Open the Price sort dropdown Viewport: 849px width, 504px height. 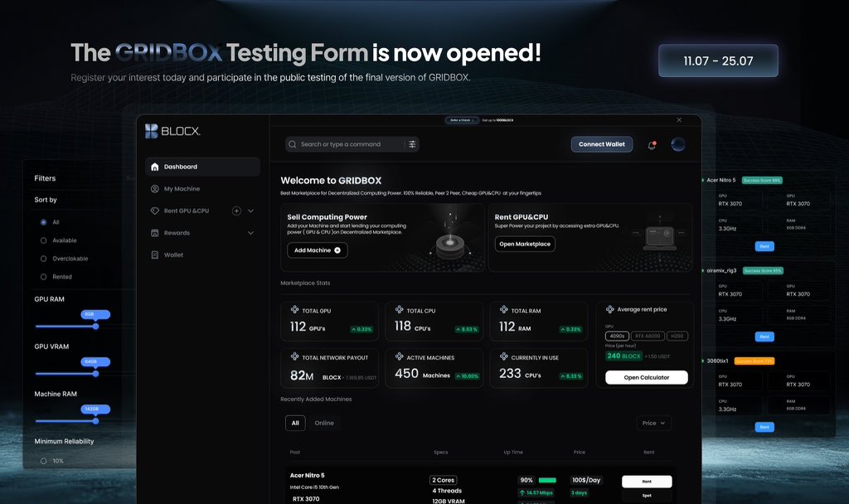pos(653,423)
